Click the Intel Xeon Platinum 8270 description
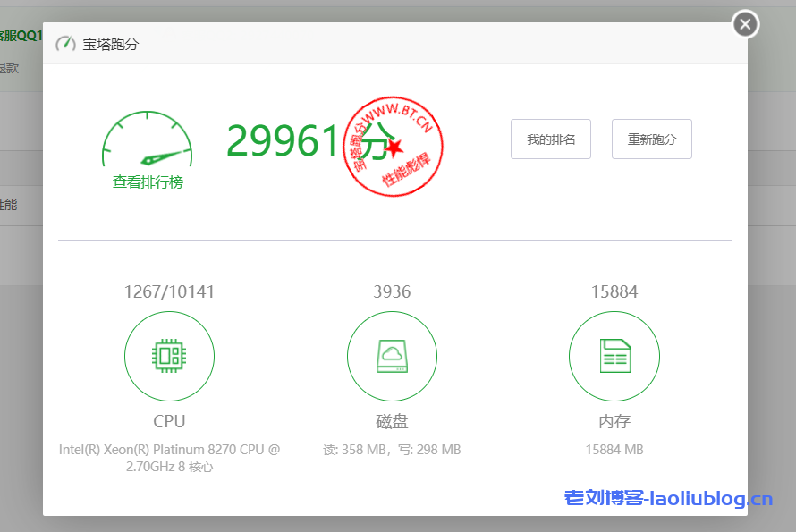 coord(169,458)
